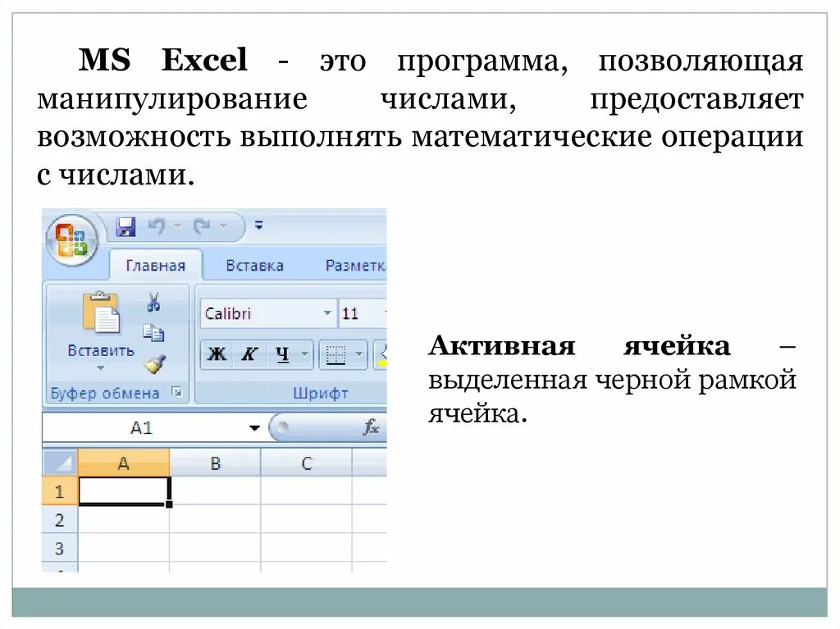Select row 2 header
Image resolution: width=840 pixels, height=629 pixels.
[x=60, y=519]
